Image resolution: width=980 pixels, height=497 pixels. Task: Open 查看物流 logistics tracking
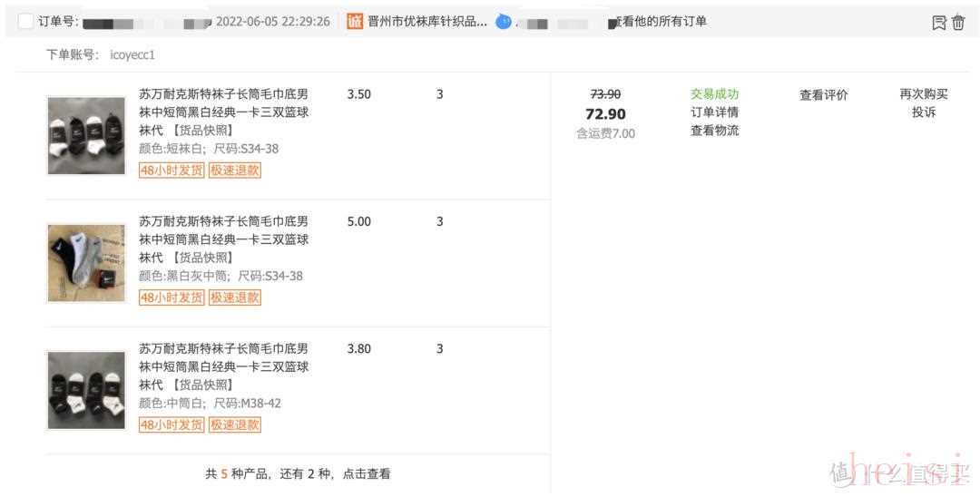pos(714,131)
